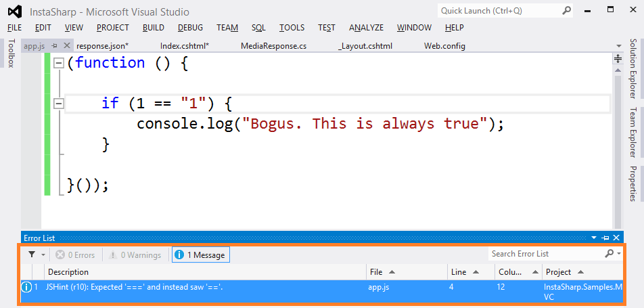Open the BUILD menu

pyautogui.click(x=154, y=28)
